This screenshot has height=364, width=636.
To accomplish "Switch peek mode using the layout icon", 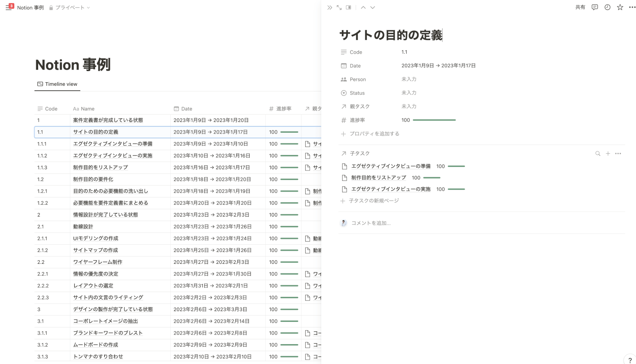I will pyautogui.click(x=349, y=8).
